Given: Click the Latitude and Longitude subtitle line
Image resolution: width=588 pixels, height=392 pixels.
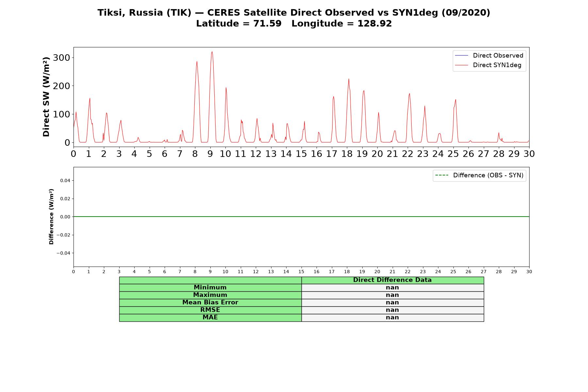Looking at the screenshot, I should [294, 24].
